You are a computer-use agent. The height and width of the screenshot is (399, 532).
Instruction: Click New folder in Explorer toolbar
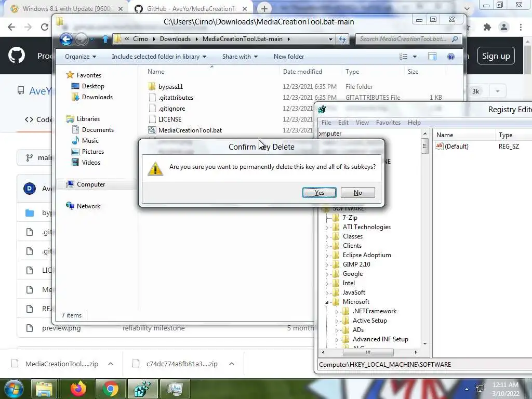coord(289,57)
